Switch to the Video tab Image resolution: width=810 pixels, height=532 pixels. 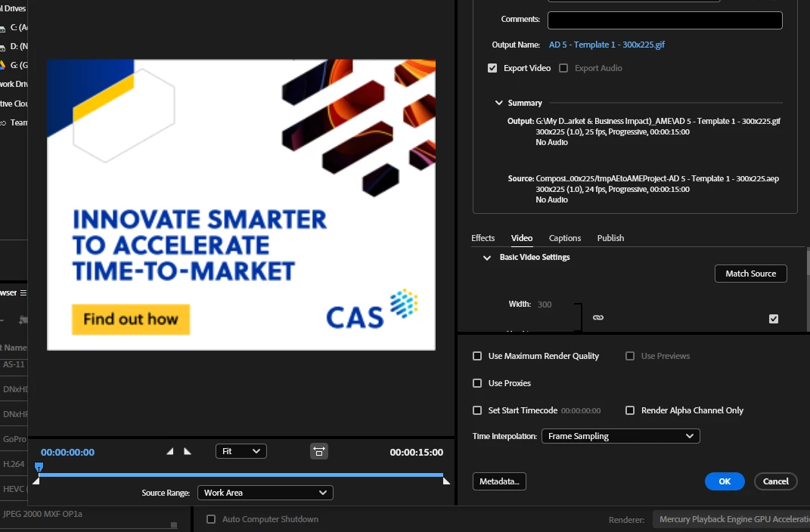point(522,238)
